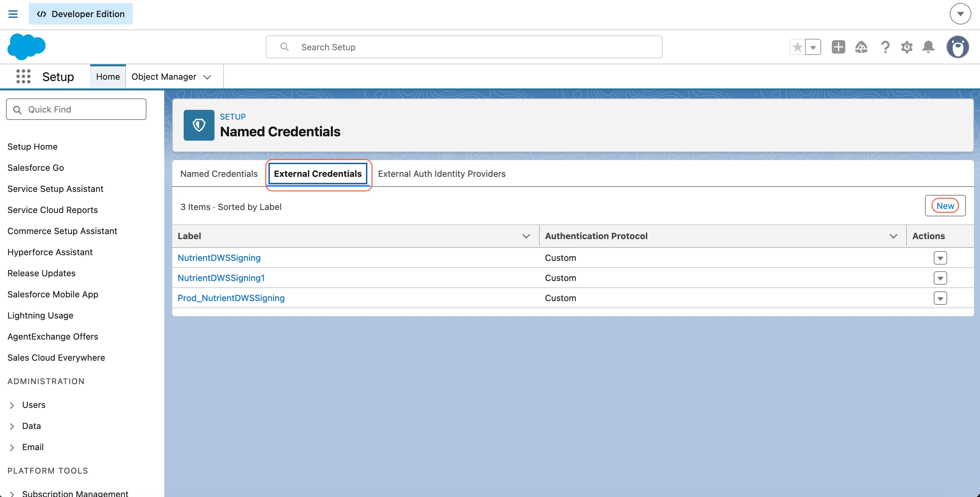The width and height of the screenshot is (980, 497).
Task: Focus the Search Setup field
Action: pos(464,47)
